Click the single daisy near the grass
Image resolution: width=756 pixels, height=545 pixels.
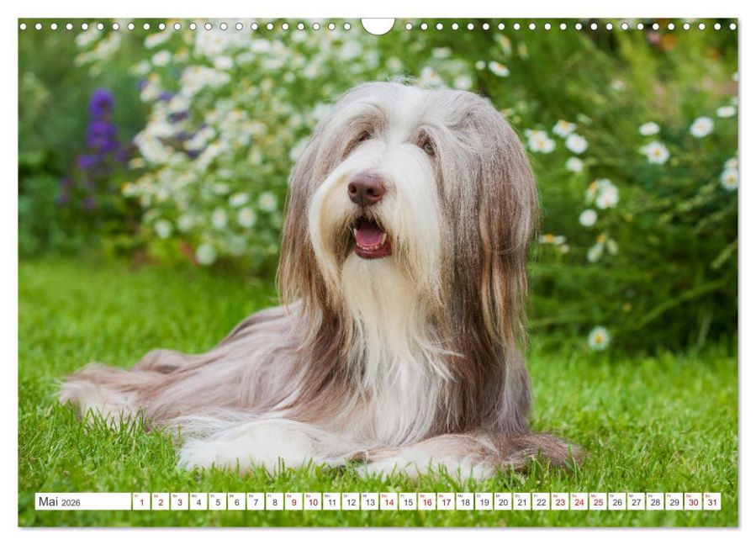599,337
